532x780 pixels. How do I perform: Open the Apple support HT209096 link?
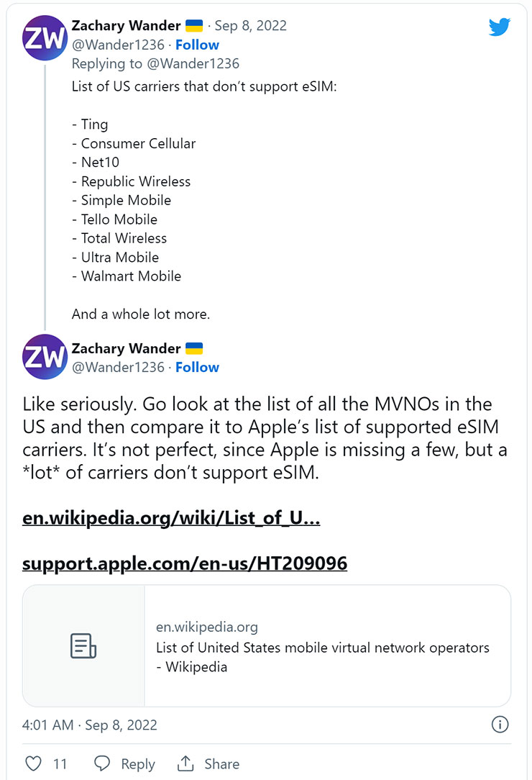[x=184, y=563]
